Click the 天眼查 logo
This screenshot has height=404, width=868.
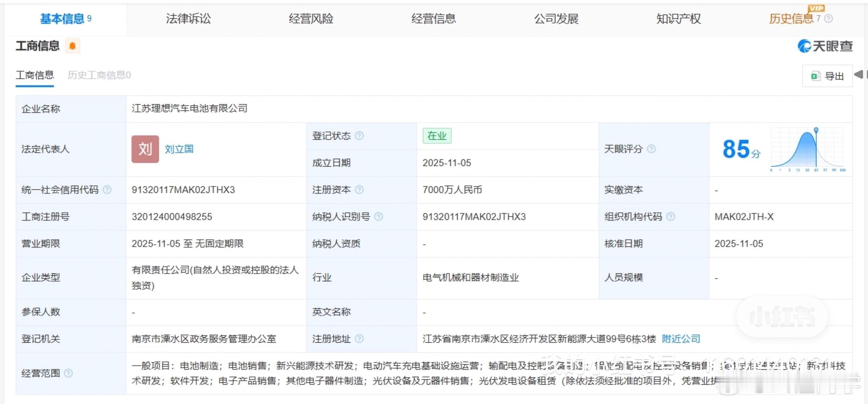pos(825,46)
